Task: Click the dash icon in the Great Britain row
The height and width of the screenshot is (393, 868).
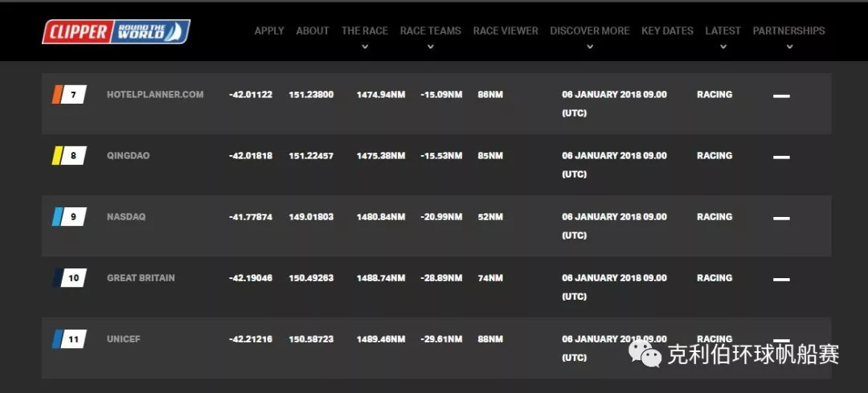Action: (781, 280)
